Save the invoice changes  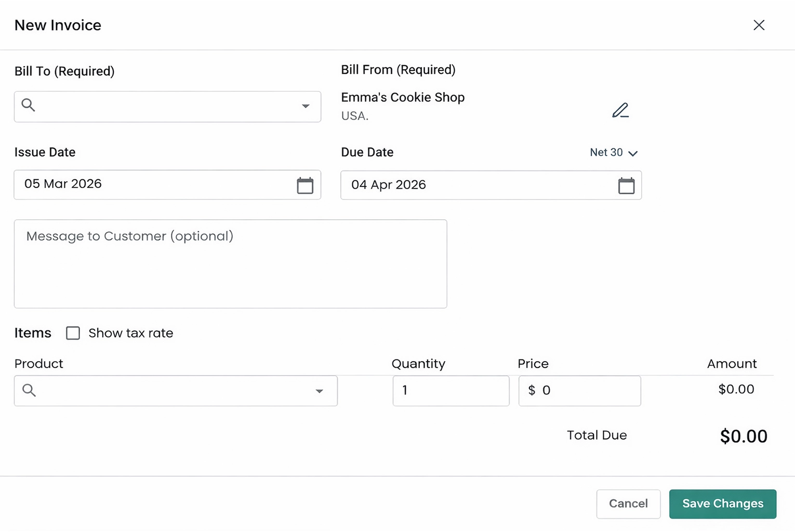click(722, 503)
